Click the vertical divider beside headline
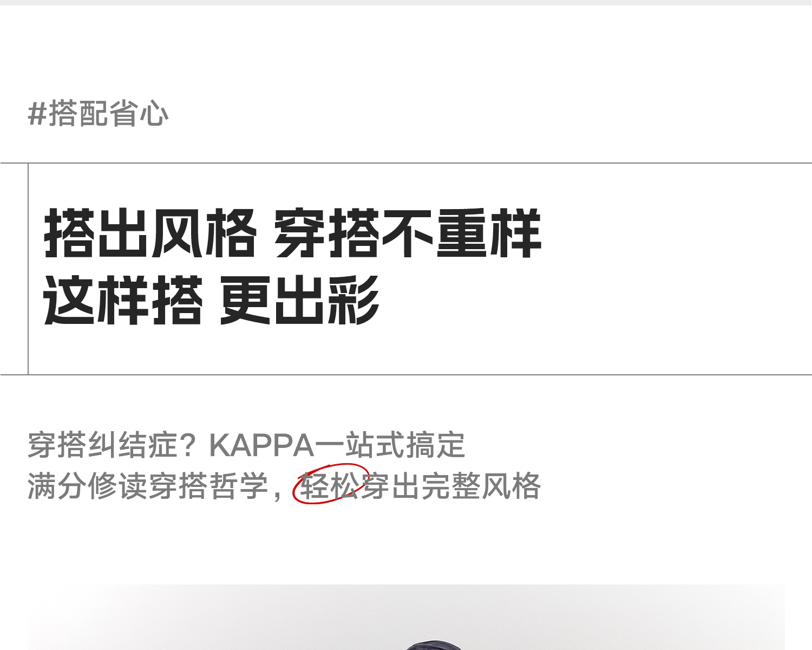Screen dimensions: 812x650 coord(28,269)
